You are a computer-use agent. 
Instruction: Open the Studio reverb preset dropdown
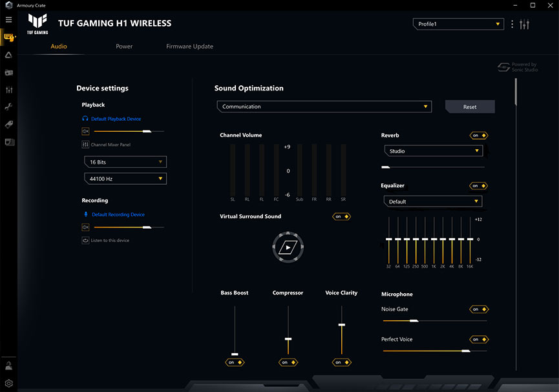tap(434, 150)
